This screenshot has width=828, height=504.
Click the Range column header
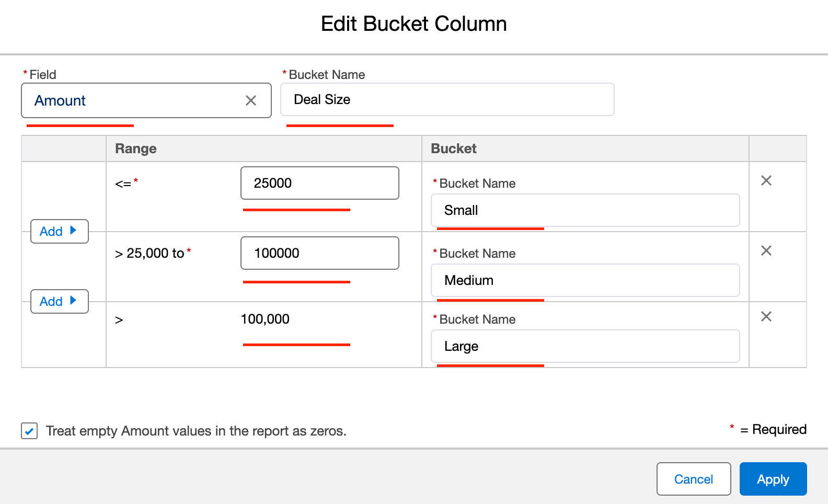(x=136, y=148)
